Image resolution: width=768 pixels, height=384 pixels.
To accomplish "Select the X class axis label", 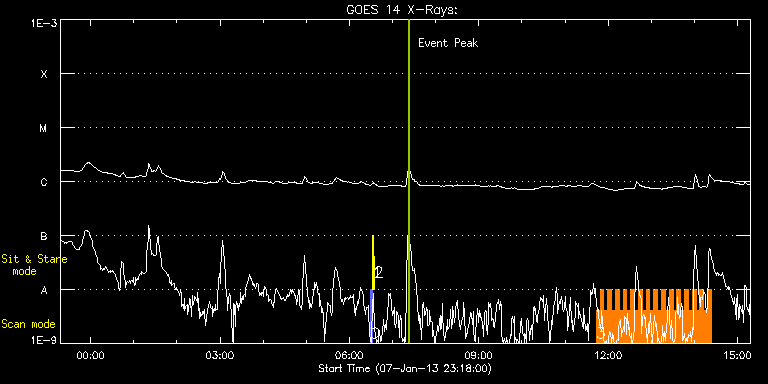I will click(x=44, y=74).
